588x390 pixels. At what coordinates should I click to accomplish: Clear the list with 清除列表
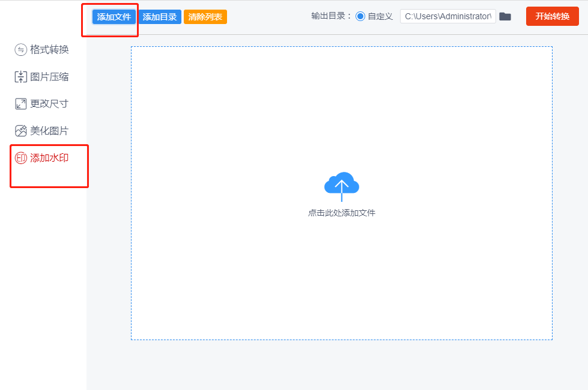(x=205, y=17)
